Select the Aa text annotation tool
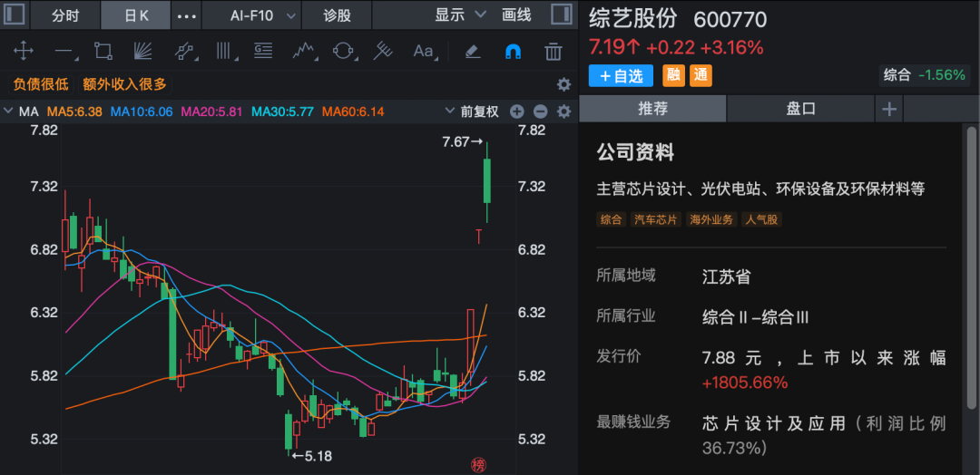This screenshot has height=475, width=980. (x=424, y=51)
